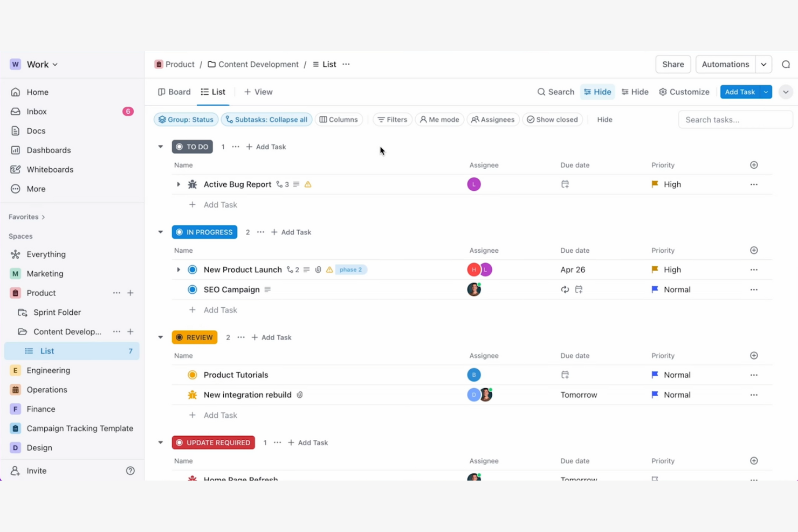Open the Add Task dropdown arrow

tap(765, 92)
